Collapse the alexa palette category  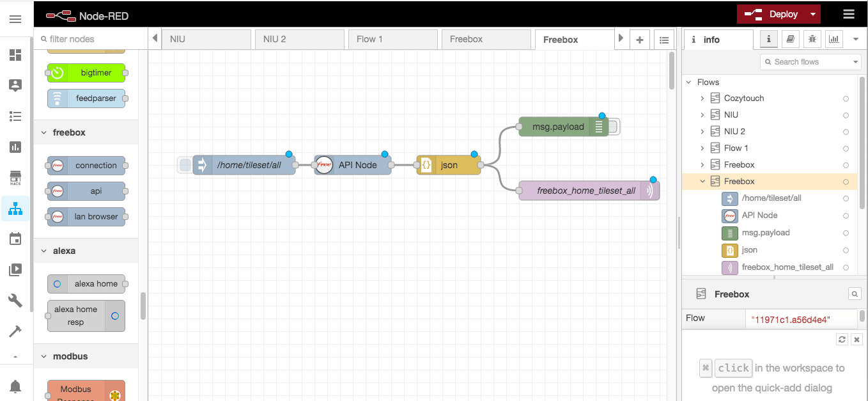86,251
